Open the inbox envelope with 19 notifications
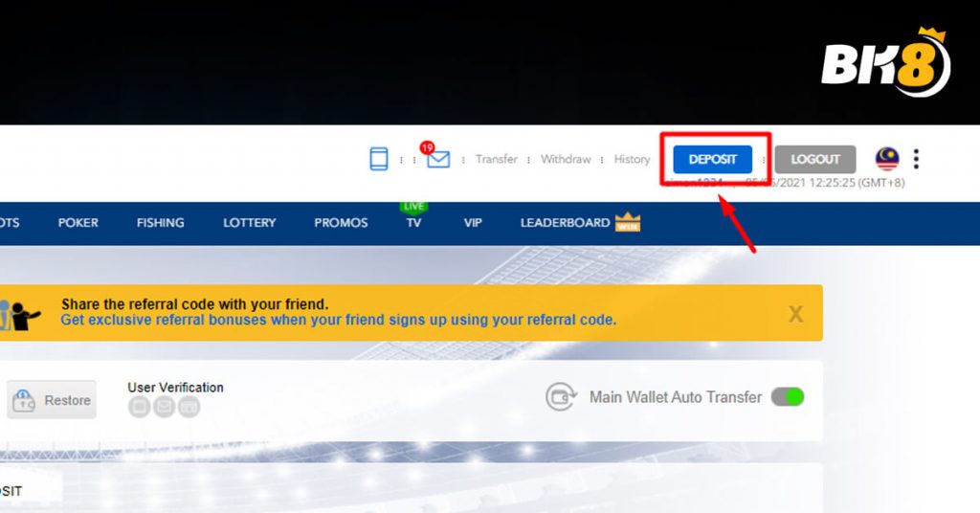This screenshot has width=980, height=513. (x=437, y=159)
